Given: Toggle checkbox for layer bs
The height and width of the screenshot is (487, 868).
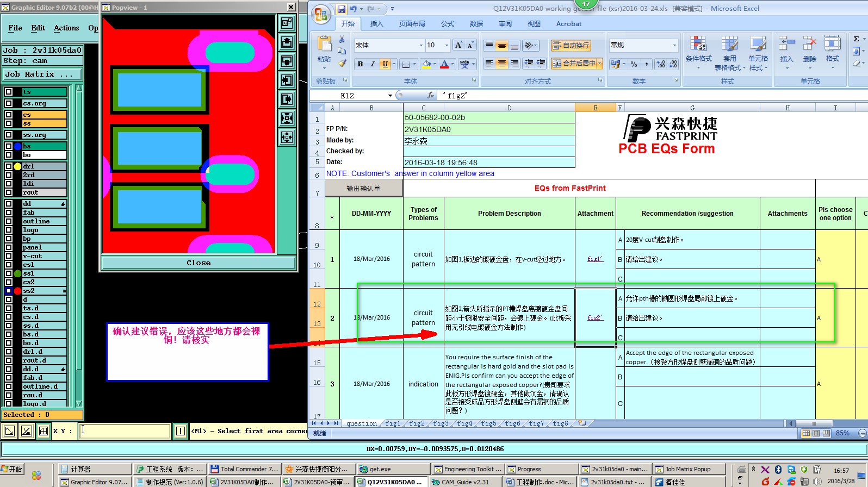Looking at the screenshot, I should coord(9,146).
